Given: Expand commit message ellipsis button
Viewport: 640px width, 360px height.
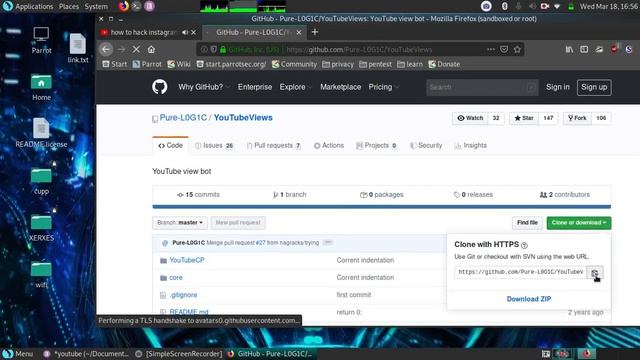Looking at the screenshot, I should tap(327, 242).
